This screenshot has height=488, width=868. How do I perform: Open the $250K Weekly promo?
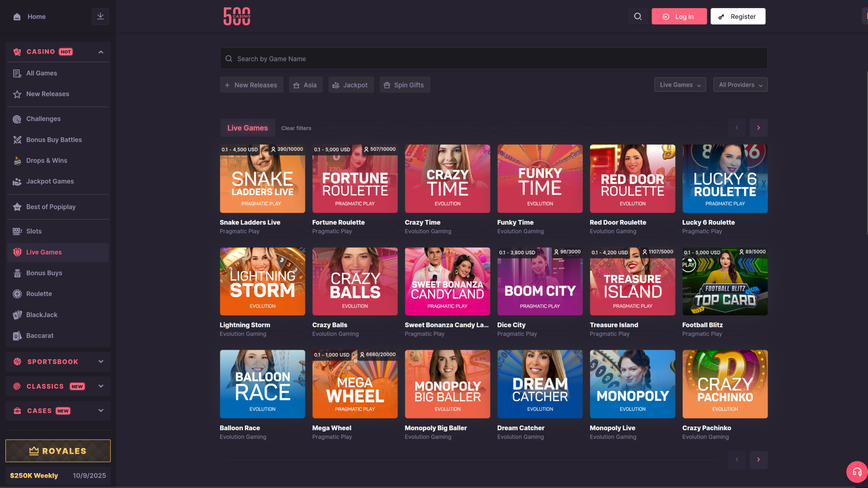tap(58, 475)
